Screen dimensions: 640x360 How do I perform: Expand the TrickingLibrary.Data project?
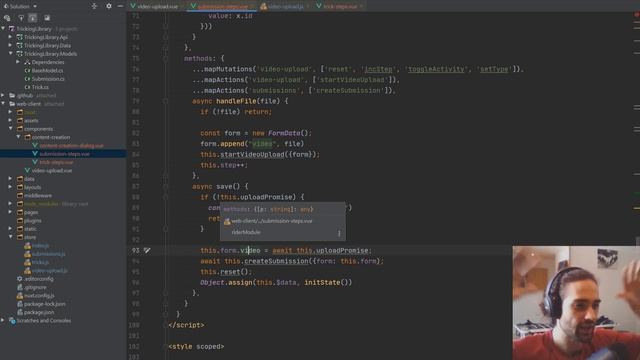(x=11, y=45)
